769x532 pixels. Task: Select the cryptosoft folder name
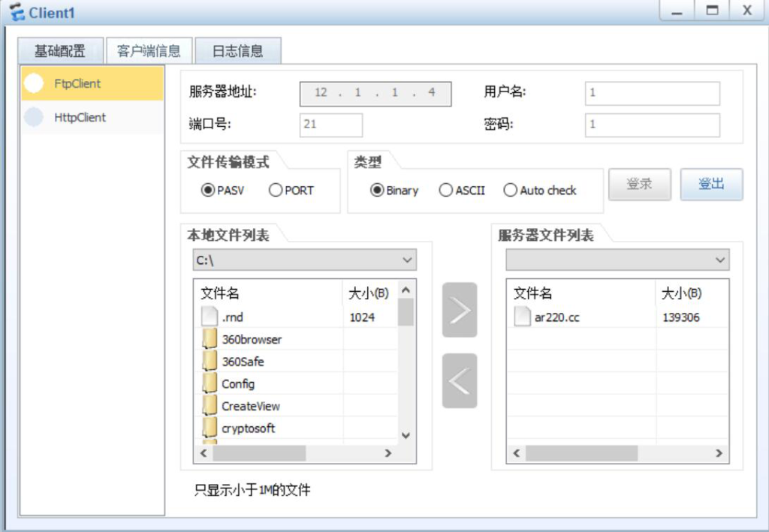(248, 428)
